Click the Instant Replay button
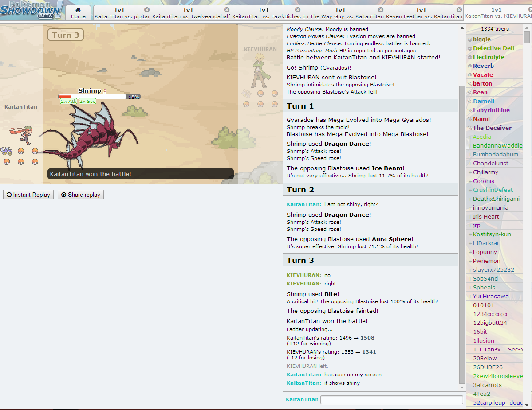The width and height of the screenshot is (532, 410). click(28, 195)
